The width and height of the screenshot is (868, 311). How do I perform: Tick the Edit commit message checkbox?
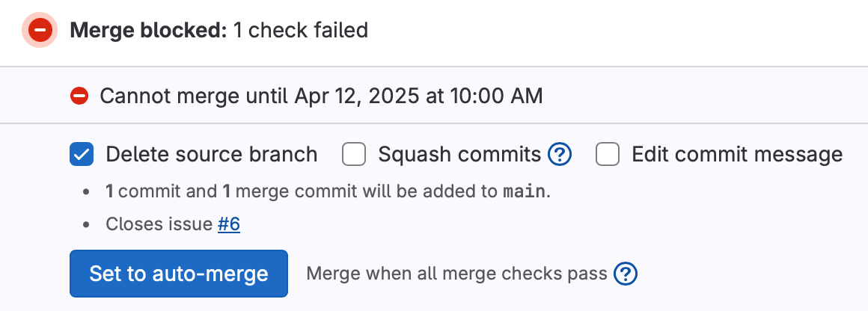(x=608, y=155)
